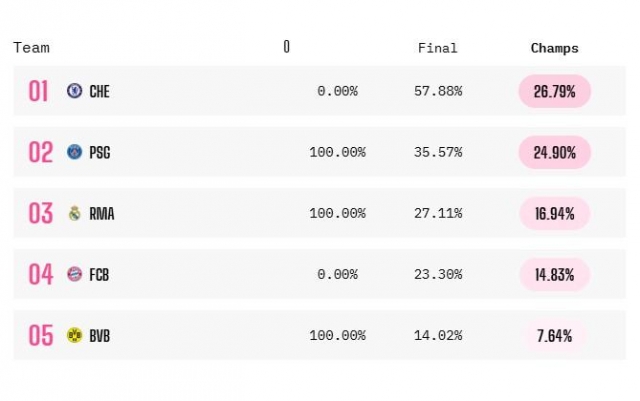The width and height of the screenshot is (640, 401).
Task: Sort by the Champs column header
Action: tap(555, 48)
